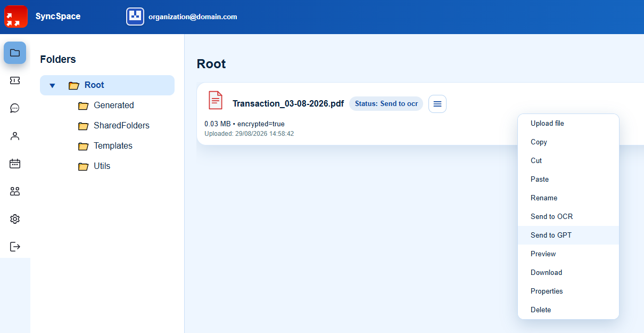Image resolution: width=644 pixels, height=333 pixels.
Task: Open the organization avatar icon
Action: tap(135, 17)
